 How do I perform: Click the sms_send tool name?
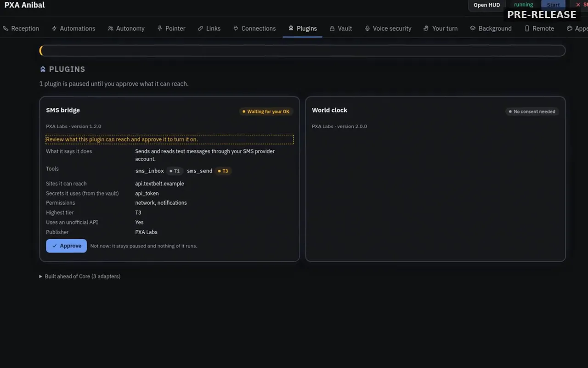[x=199, y=171]
